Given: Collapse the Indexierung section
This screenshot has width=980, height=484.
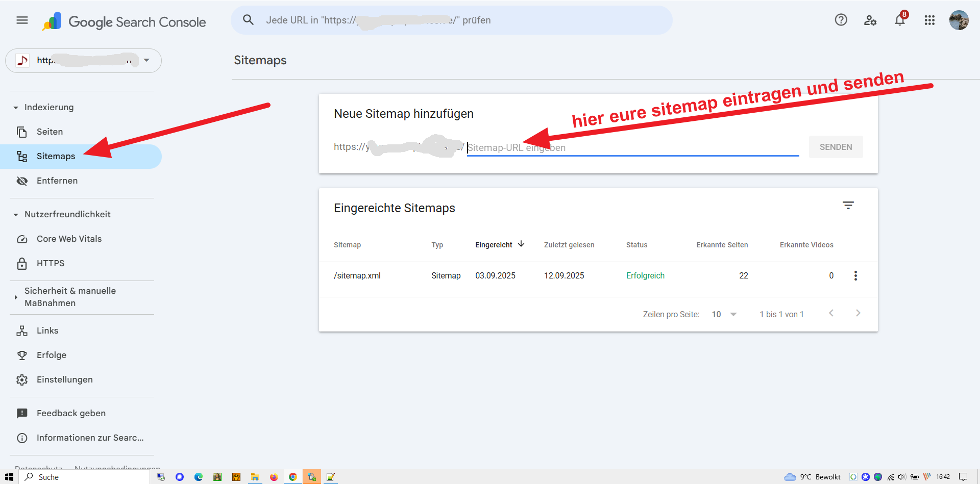Looking at the screenshot, I should coord(16,108).
